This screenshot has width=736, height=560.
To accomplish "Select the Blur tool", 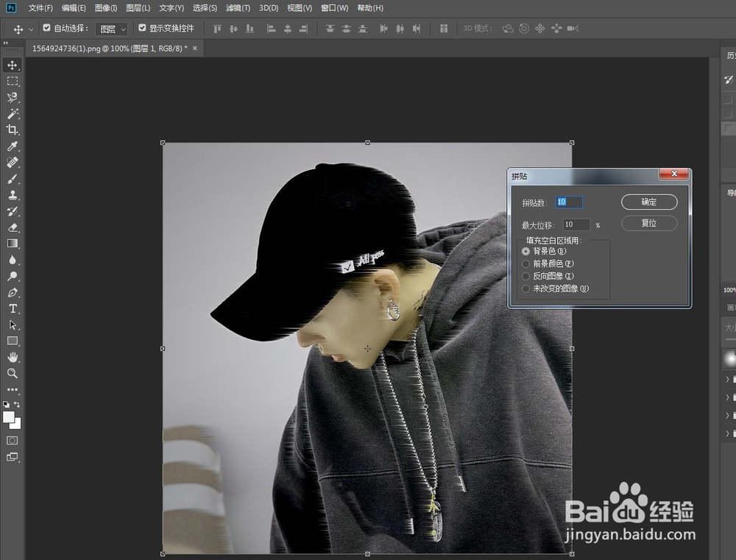I will pos(13,260).
